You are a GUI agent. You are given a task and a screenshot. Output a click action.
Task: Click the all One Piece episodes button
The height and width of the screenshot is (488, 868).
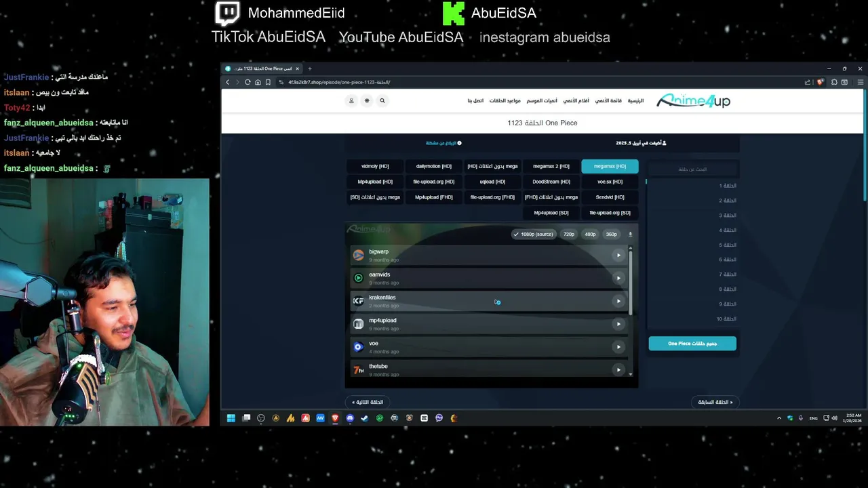pyautogui.click(x=692, y=344)
